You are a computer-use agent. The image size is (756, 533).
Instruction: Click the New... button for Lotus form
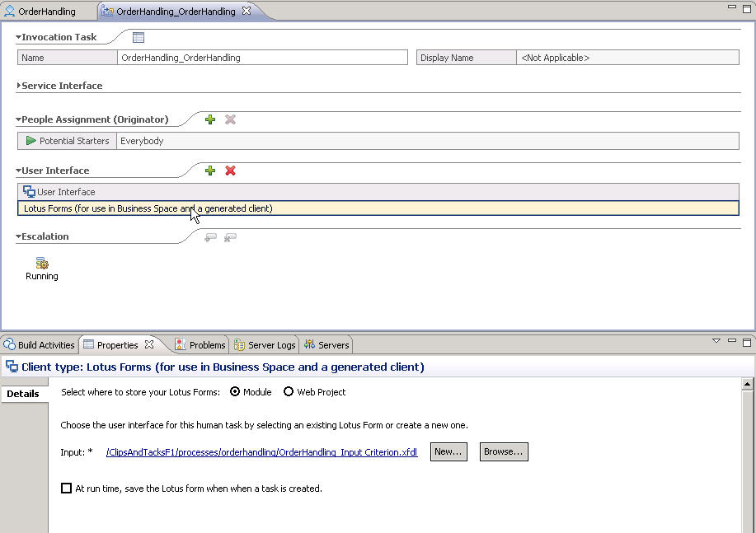[448, 452]
